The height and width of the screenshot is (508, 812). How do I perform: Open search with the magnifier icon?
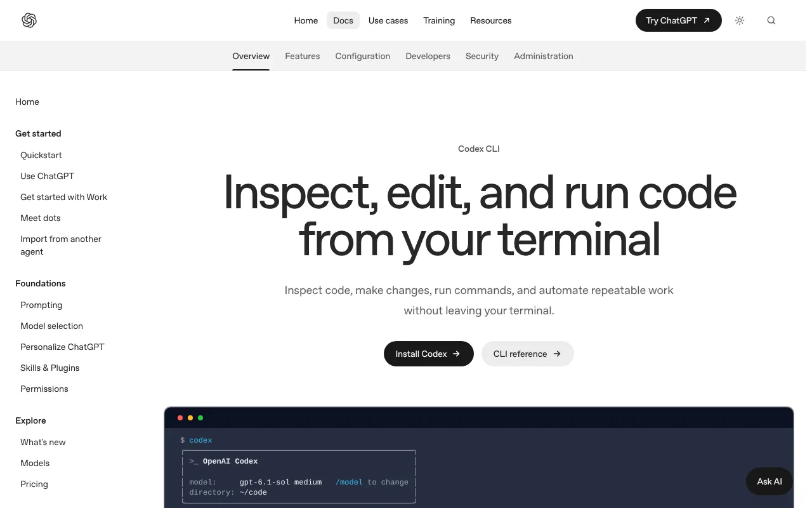(771, 20)
